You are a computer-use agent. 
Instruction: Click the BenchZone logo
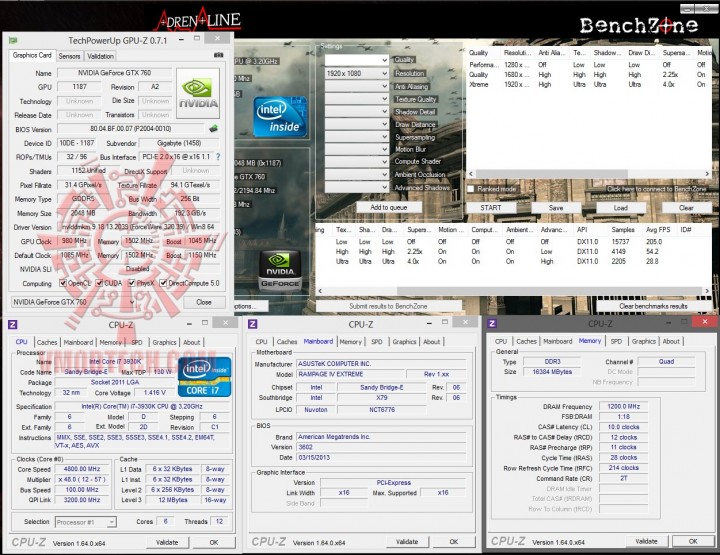(639, 25)
